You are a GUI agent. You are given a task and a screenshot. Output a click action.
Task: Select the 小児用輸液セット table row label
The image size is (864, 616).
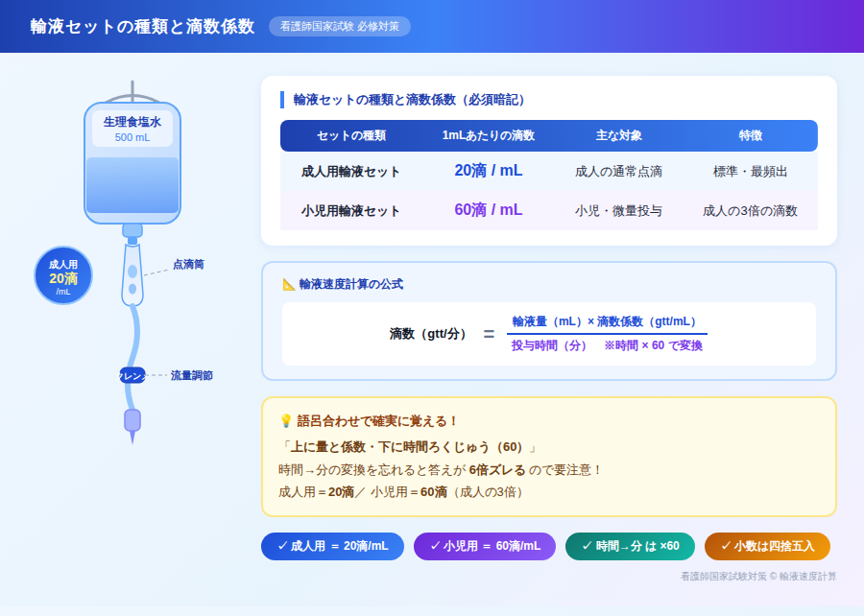(350, 211)
